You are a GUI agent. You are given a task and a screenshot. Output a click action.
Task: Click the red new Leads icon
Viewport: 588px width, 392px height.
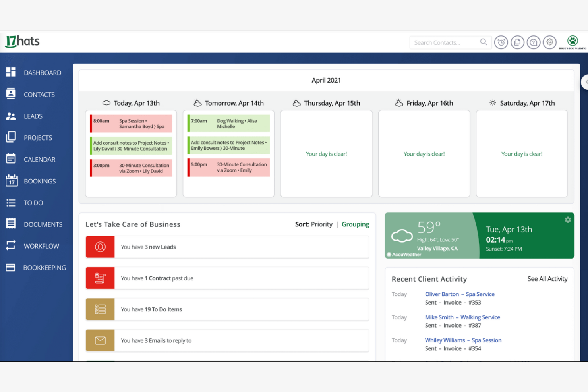pos(100,247)
